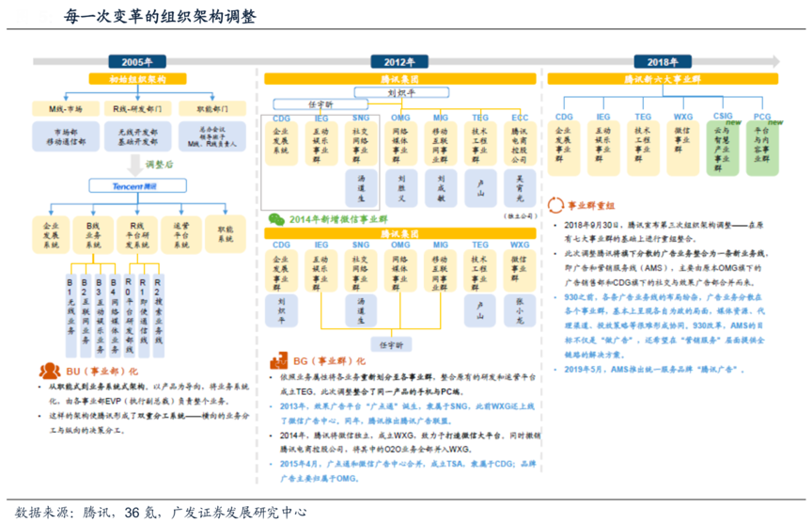The width and height of the screenshot is (812, 523).
Task: Click the arrowhead at the timeline's right end
Action: [774, 61]
